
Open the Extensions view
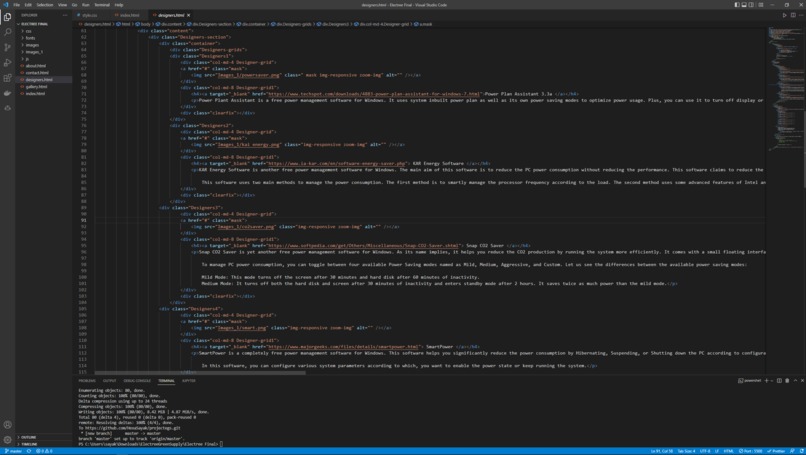(7, 78)
